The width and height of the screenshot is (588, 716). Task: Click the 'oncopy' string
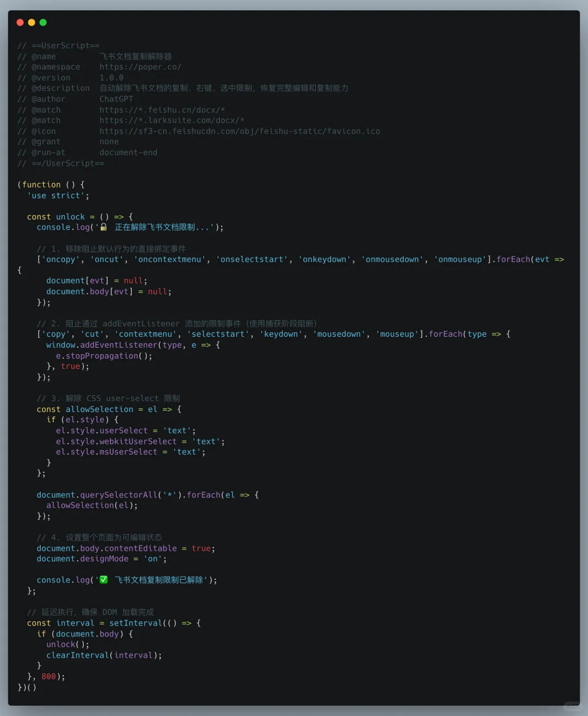[x=60, y=259]
